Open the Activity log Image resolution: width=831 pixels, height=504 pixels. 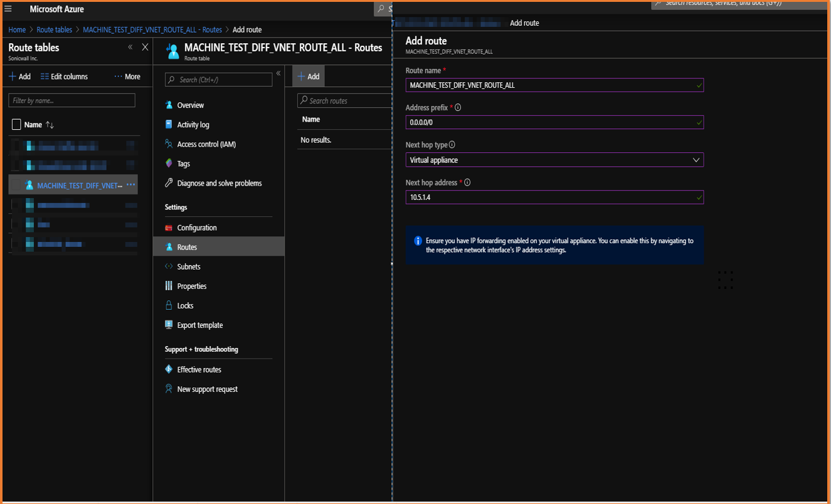tap(193, 125)
